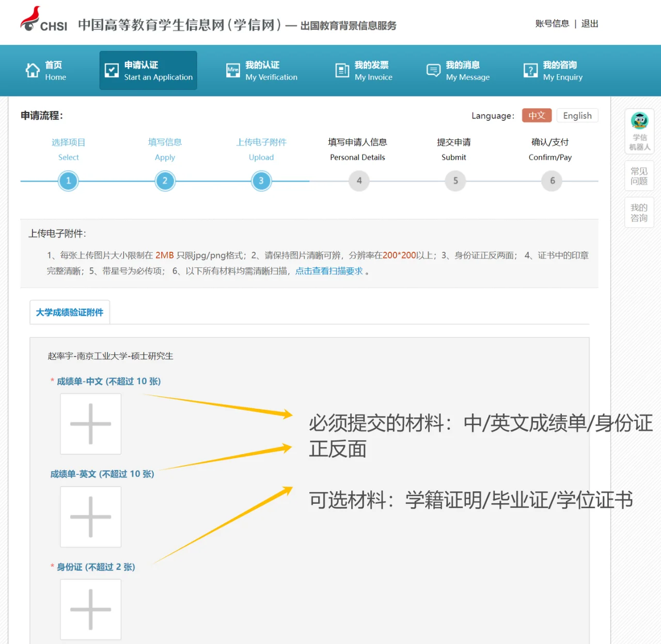This screenshot has height=644, width=661.
Task: Click the Start an Application checkmark icon
Action: click(112, 70)
